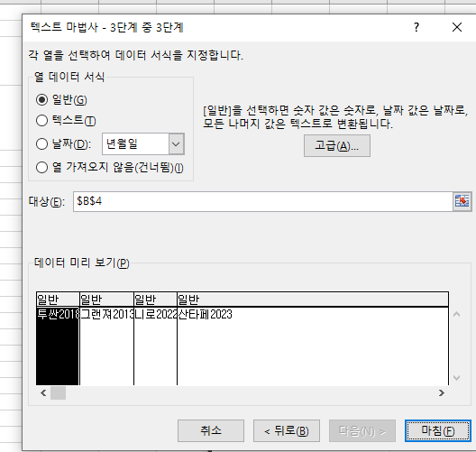Screen dimensions: 476x452
Task: Click preview scroll up arrow
Action: [456, 314]
